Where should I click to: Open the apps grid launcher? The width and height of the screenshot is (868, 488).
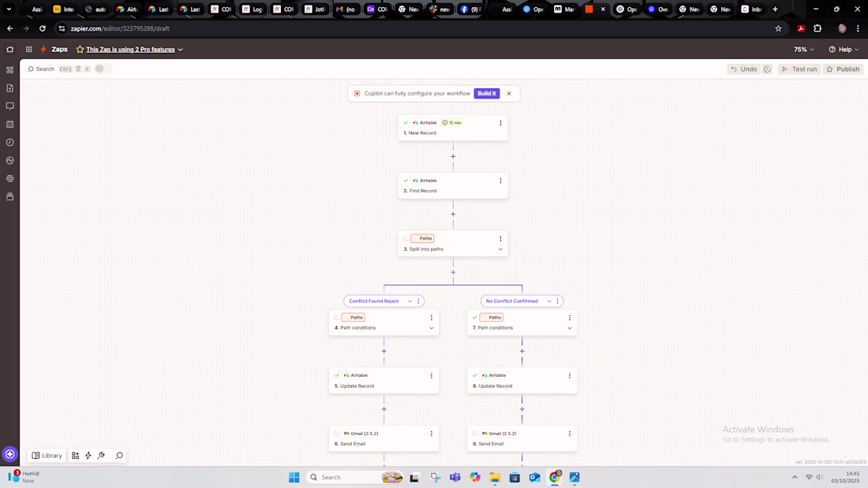tap(28, 49)
